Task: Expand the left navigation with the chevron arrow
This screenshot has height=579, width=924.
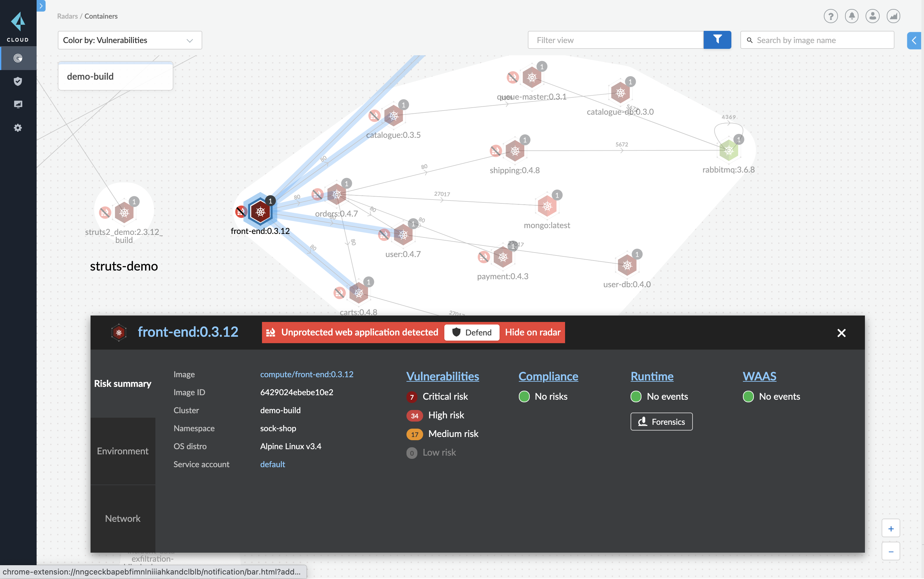Action: pyautogui.click(x=41, y=6)
